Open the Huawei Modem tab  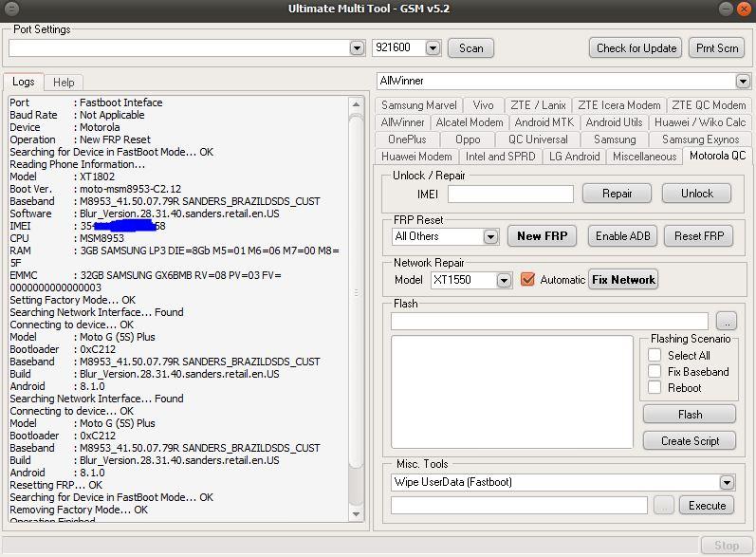(416, 157)
